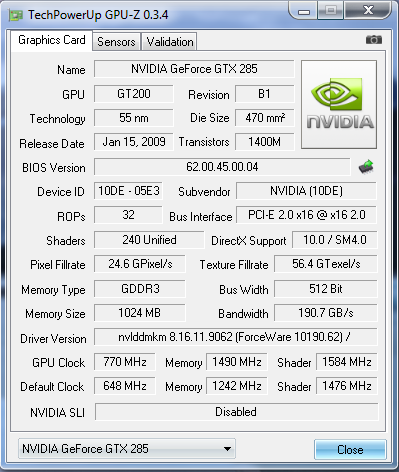Click the camera screenshot icon
Image resolution: width=399 pixels, height=472 pixels.
tap(374, 40)
